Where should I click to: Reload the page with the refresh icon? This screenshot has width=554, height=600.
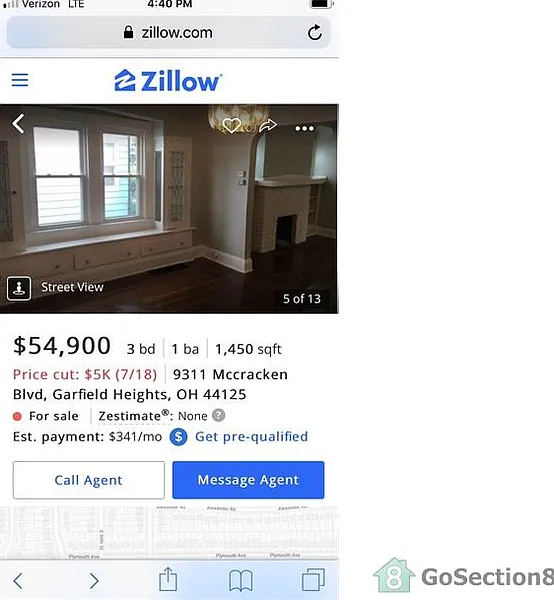[x=315, y=33]
